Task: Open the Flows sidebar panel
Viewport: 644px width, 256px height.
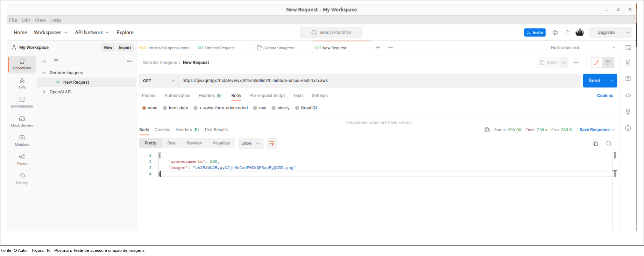Action: pos(22,160)
